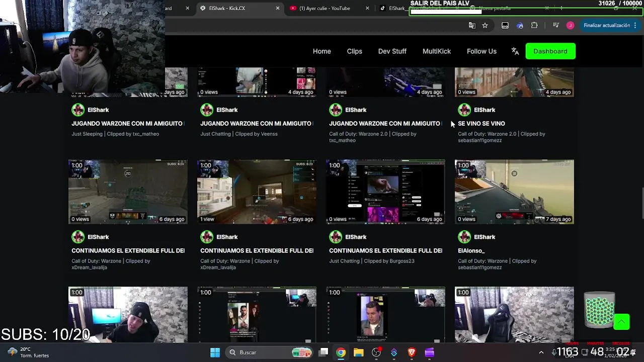Open the square face-shaped extension icon in the toolbar
The width and height of the screenshot is (644, 362).
point(505,25)
